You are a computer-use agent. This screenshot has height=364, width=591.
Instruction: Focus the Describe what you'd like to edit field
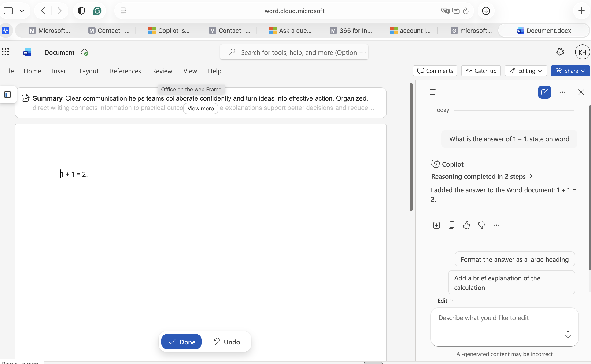[504, 318]
